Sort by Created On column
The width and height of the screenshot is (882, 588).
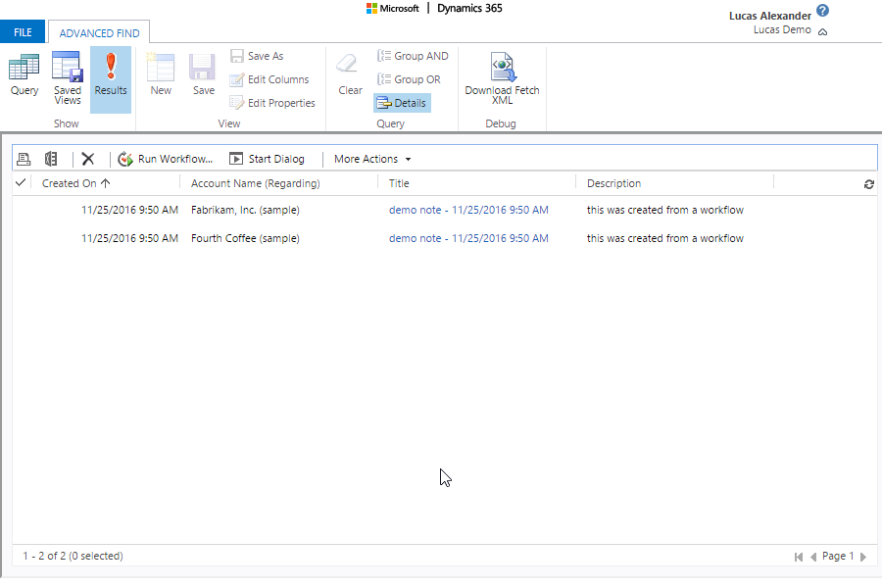click(75, 183)
